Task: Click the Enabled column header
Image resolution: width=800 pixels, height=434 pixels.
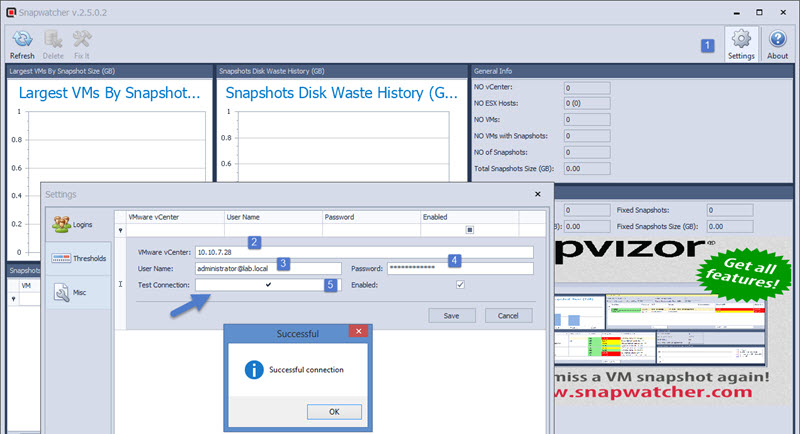Action: pyautogui.click(x=469, y=217)
